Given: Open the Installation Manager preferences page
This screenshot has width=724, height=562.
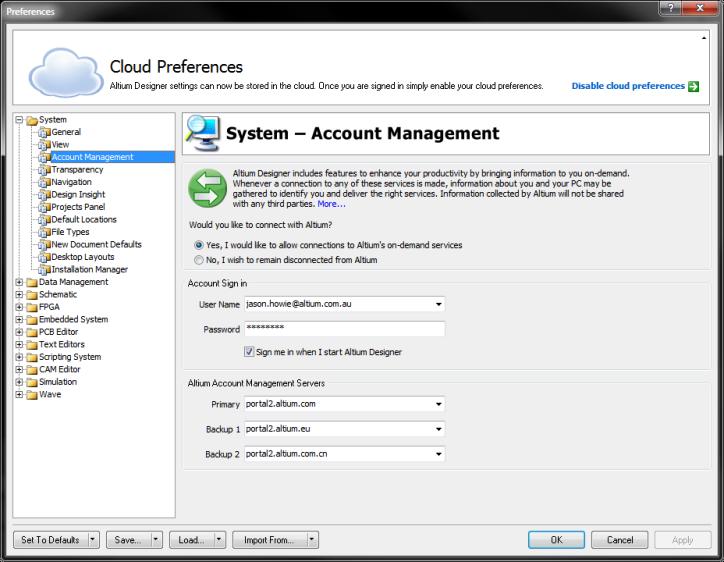Looking at the screenshot, I should click(x=90, y=270).
